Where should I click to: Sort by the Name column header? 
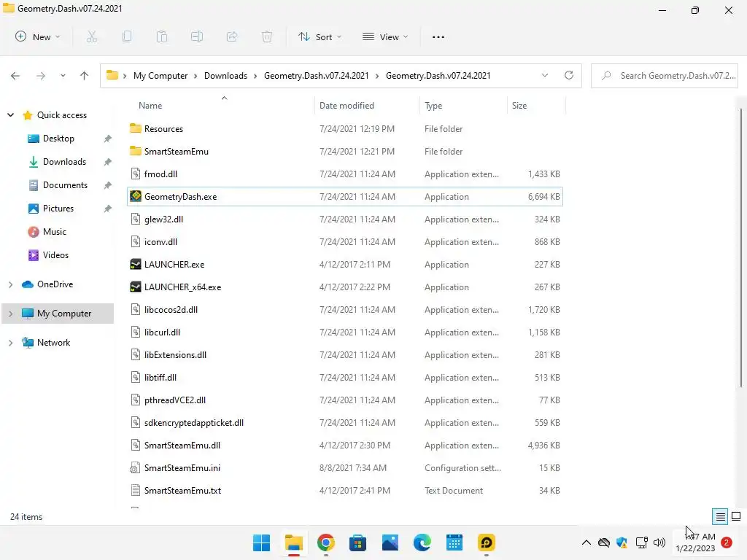click(150, 105)
